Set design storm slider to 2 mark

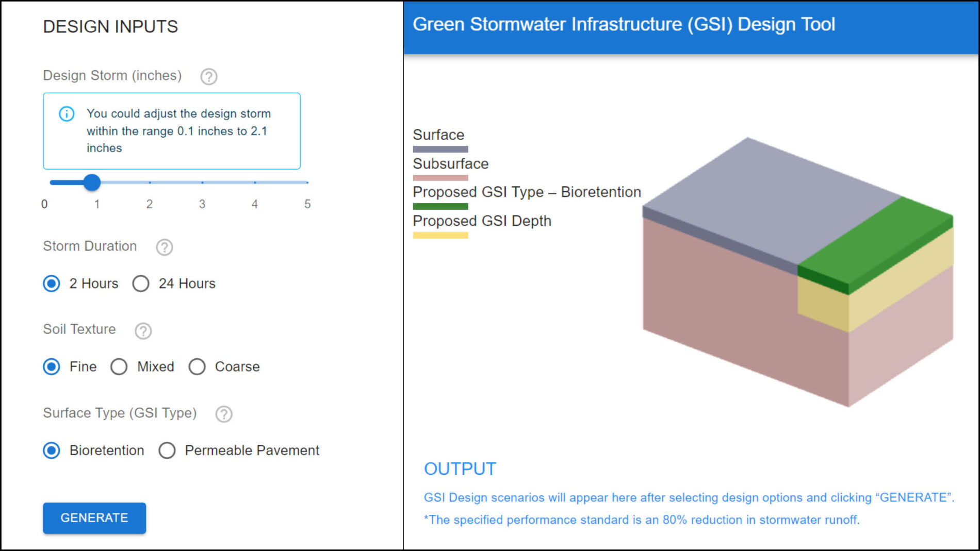click(150, 182)
